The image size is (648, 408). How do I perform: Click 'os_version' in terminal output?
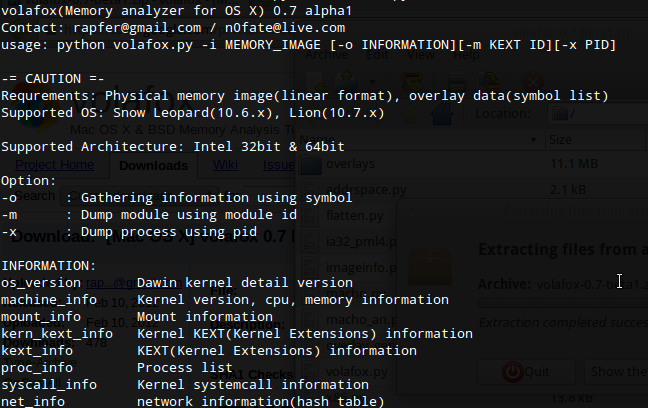click(x=41, y=283)
